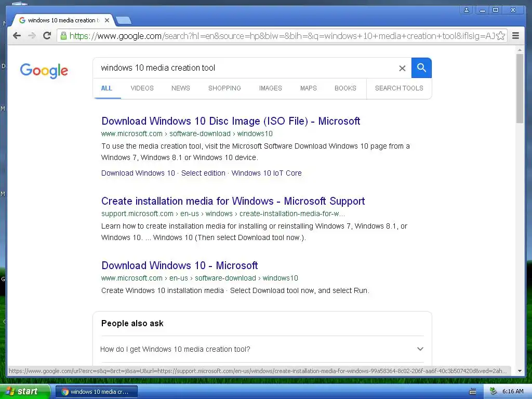Click the www.microsoft.com › software-download › windows10 URL
The height and width of the screenshot is (399, 532).
187,134
